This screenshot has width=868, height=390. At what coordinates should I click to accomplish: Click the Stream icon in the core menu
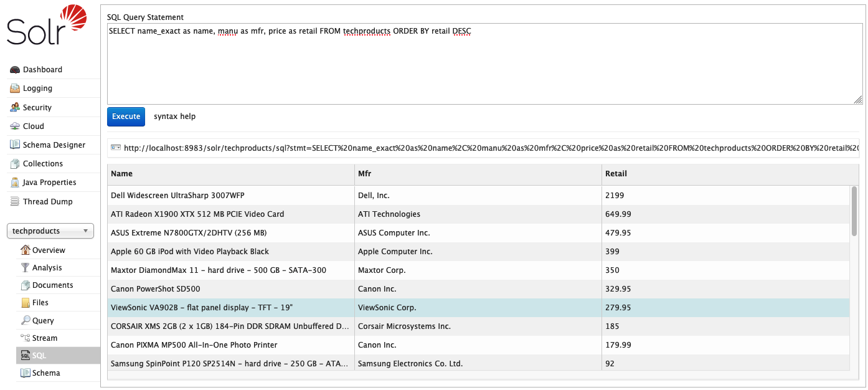tap(25, 338)
